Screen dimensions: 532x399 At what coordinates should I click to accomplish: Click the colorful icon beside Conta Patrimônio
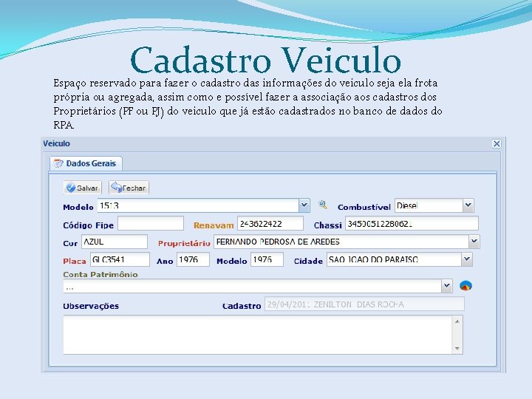[x=465, y=286]
